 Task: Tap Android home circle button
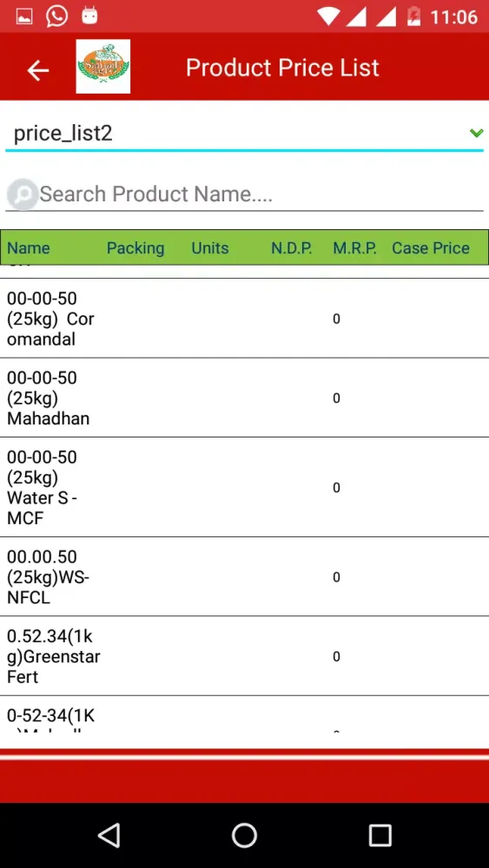click(244, 835)
